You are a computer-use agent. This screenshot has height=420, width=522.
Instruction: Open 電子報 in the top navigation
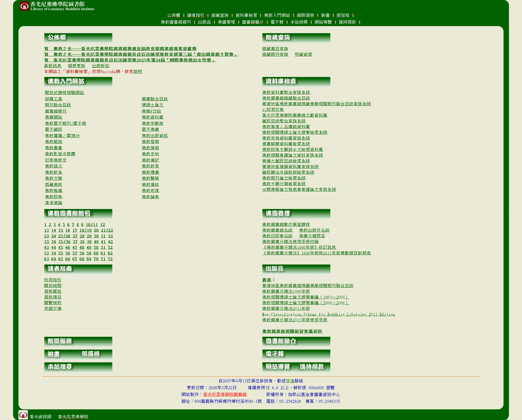click(277, 22)
